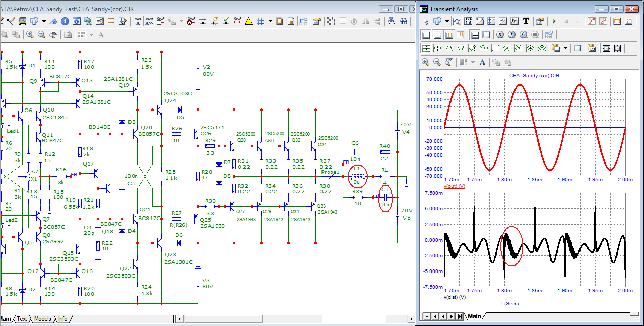The width and height of the screenshot is (644, 326).
Task: Select the Horizontal Tag mode icon
Action: [x=480, y=21]
